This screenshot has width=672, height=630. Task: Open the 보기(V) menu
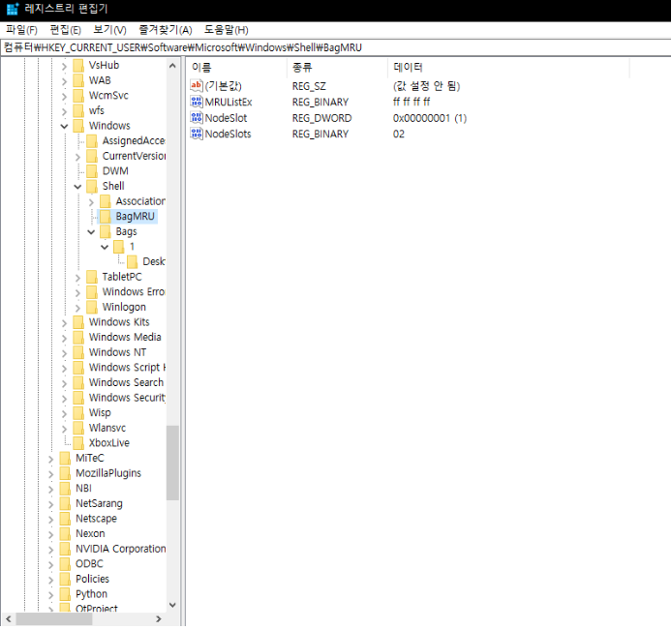pyautogui.click(x=109, y=30)
